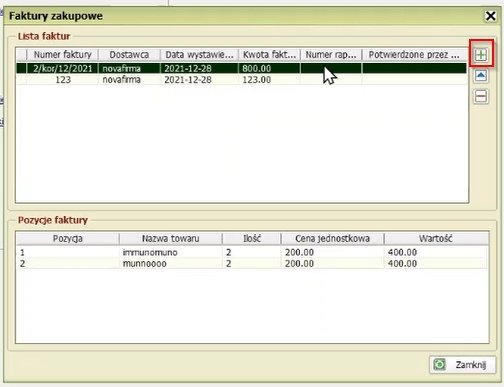
Task: Sort by Numer faktury column header
Action: (63, 55)
